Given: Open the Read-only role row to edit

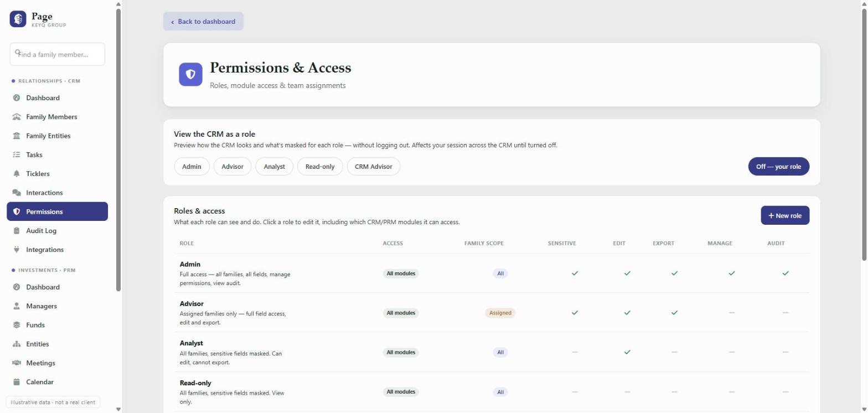Looking at the screenshot, I should [x=492, y=392].
